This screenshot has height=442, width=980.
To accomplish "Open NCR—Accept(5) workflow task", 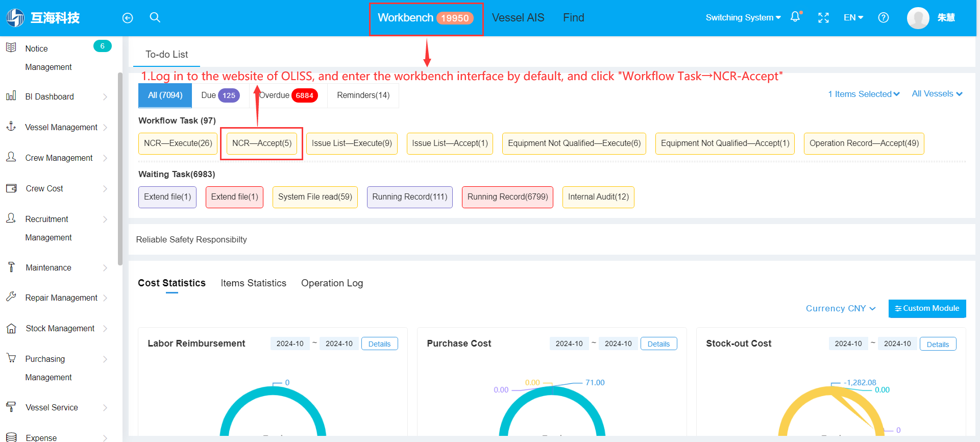I will tap(262, 143).
